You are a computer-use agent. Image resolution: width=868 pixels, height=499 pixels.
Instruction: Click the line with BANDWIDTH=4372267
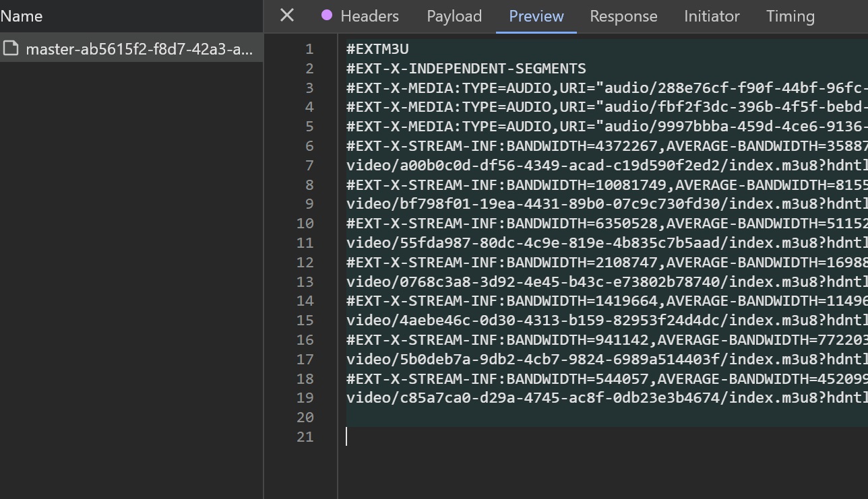(x=607, y=146)
